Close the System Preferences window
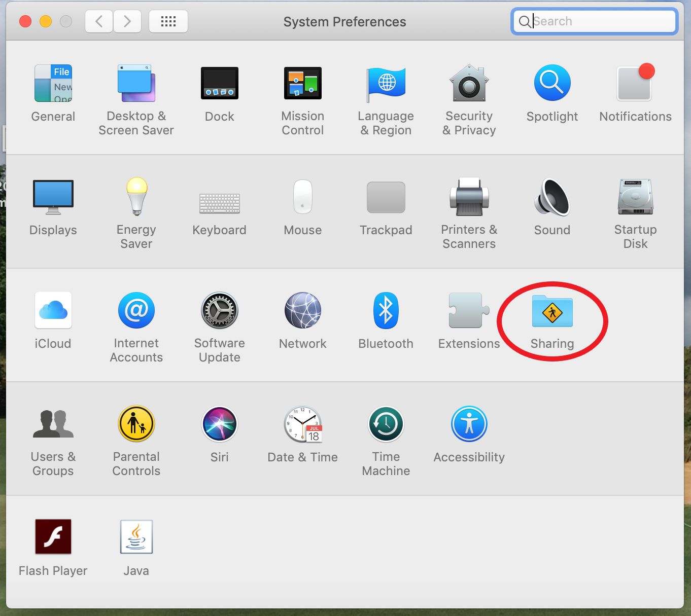Viewport: 691px width, 616px height. (25, 21)
